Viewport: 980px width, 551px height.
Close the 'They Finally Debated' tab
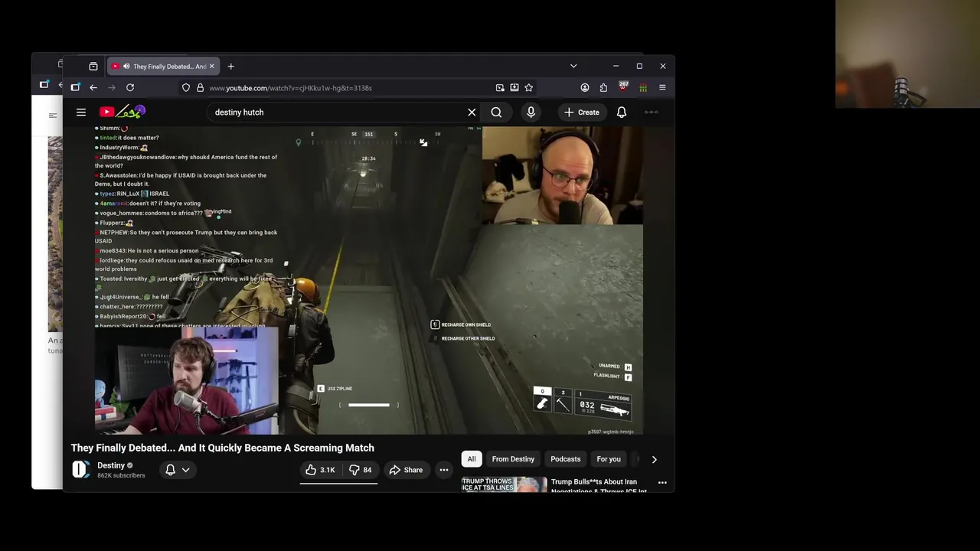coord(212,67)
